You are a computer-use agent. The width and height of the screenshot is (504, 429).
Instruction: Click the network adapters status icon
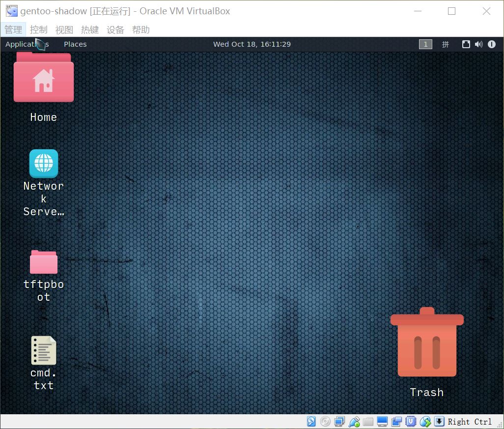(339, 422)
